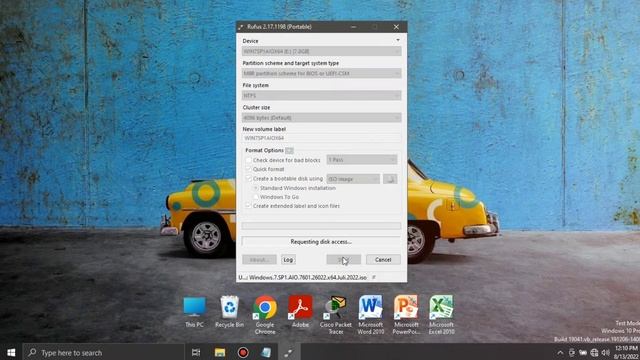Open the File system dropdown

click(x=322, y=96)
